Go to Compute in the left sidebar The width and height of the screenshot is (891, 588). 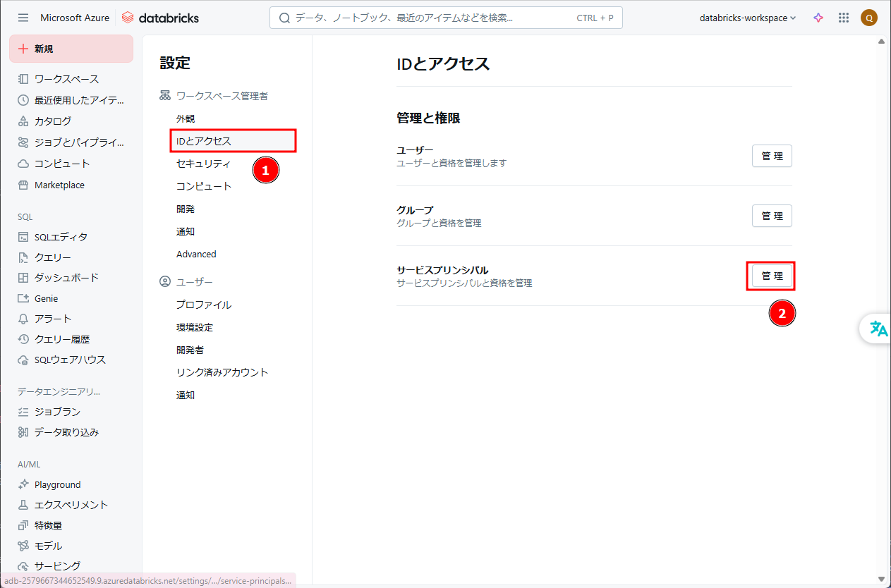point(62,164)
